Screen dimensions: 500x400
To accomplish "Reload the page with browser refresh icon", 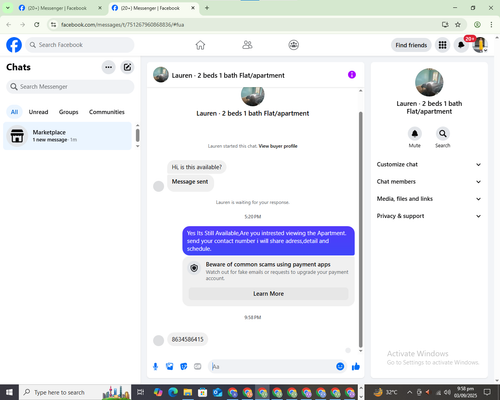I will coord(37,25).
